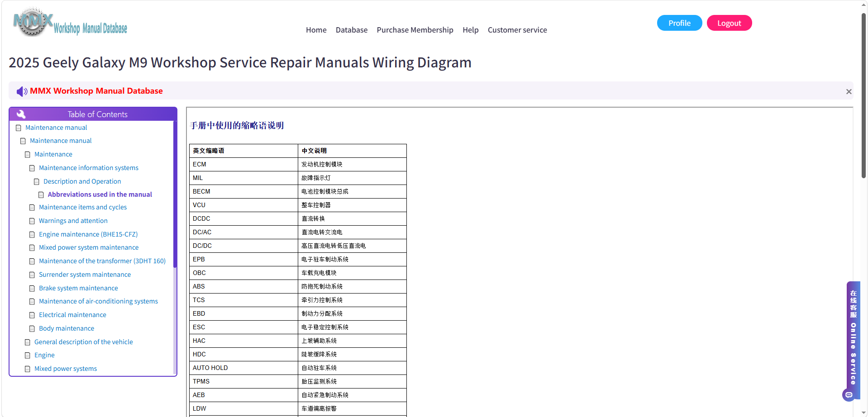Click the page icon beside Body maintenance
The width and height of the screenshot is (868, 417).
point(32,329)
